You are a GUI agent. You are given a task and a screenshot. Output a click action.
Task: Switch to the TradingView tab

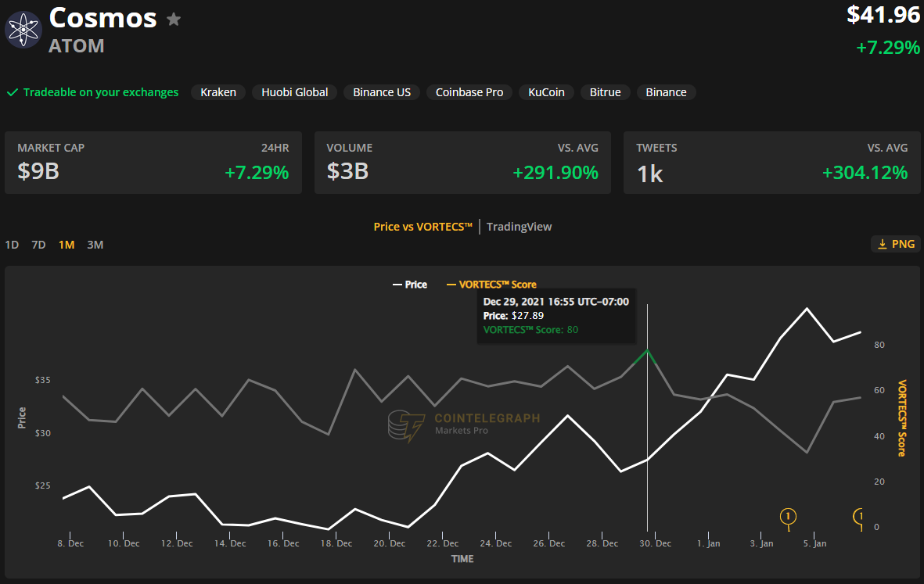tap(520, 227)
